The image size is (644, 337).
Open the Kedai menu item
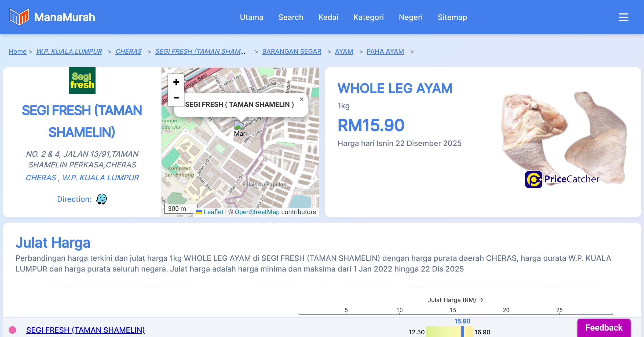coord(328,17)
